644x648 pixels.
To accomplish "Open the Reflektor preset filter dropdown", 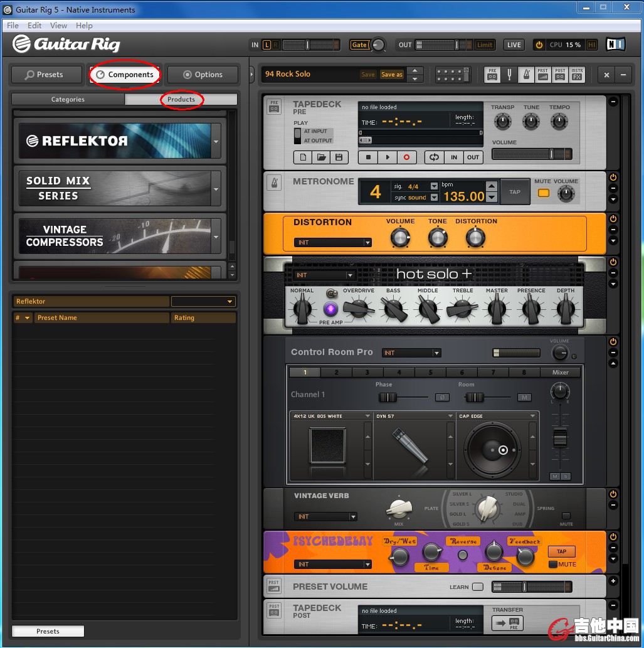I will [x=204, y=302].
